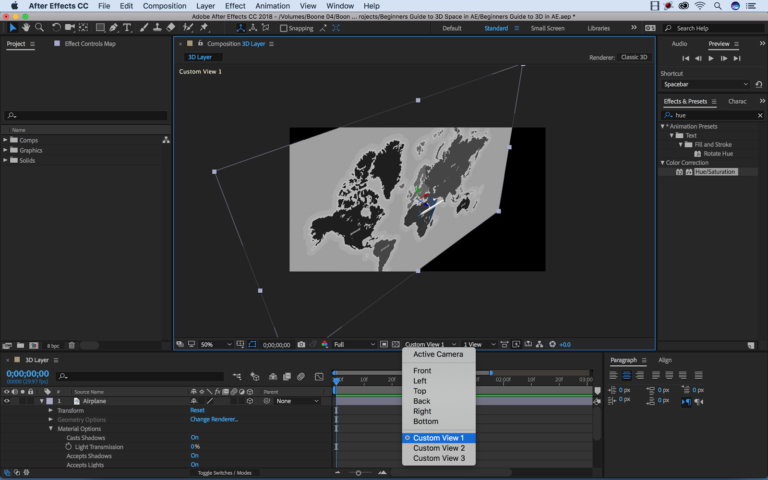
Task: Switch to View Axis mode
Action: coord(265,28)
